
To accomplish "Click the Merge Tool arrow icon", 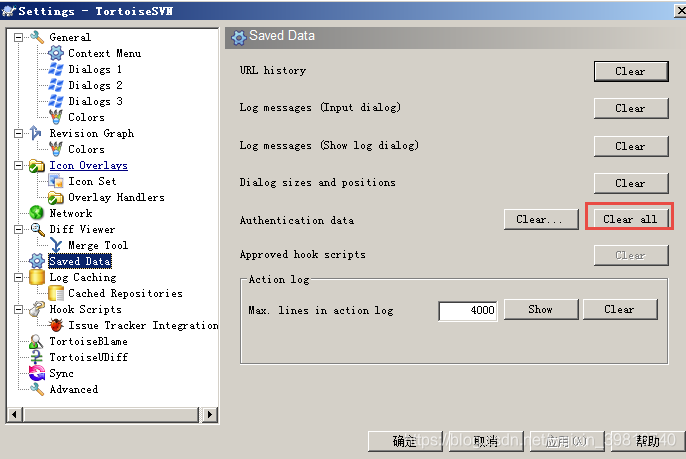I will (x=56, y=245).
